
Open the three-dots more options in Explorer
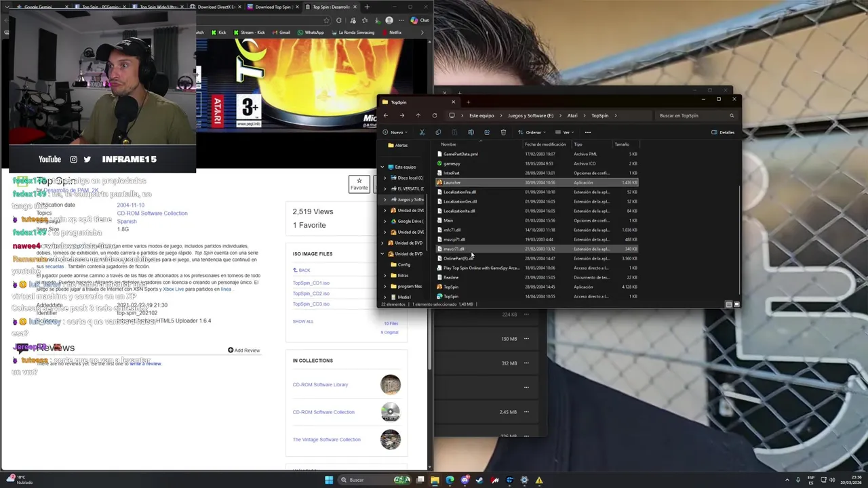[x=588, y=132]
